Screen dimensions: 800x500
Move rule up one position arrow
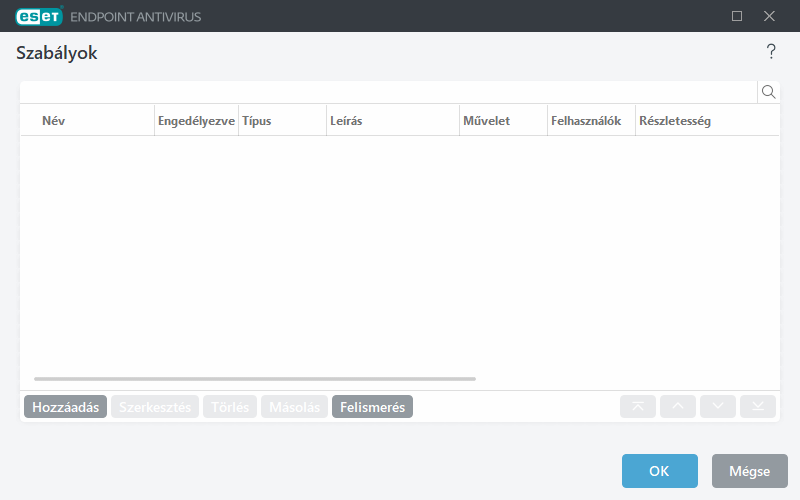tap(678, 407)
